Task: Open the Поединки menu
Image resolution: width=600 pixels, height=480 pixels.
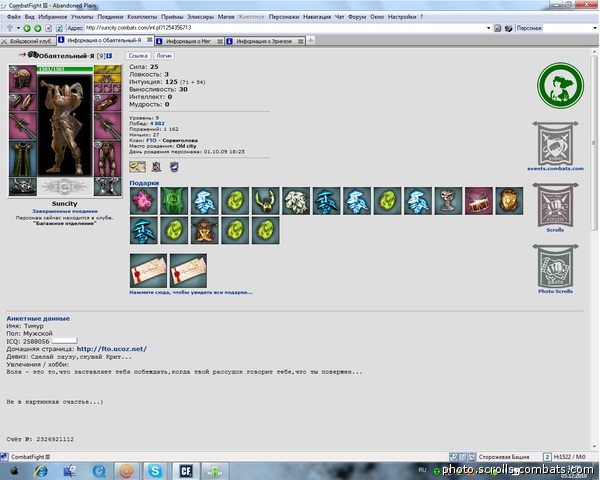Action: (110, 17)
